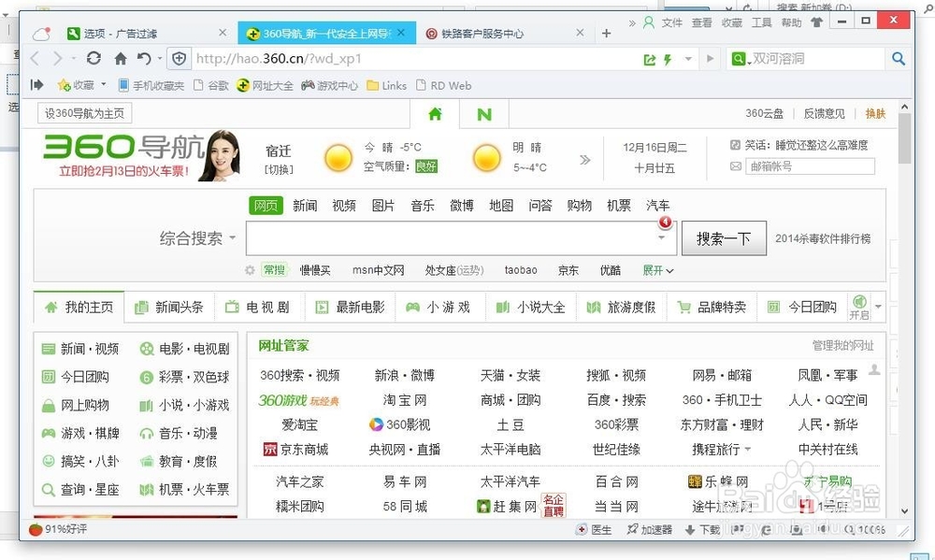Click the 换肤 link
935x560 pixels.
[x=875, y=113]
